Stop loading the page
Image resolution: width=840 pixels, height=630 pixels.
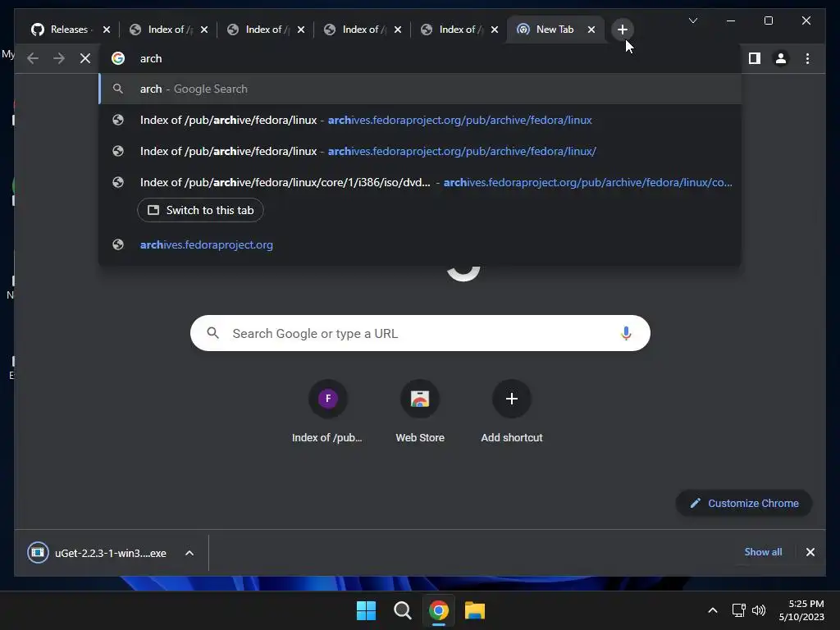click(x=85, y=58)
